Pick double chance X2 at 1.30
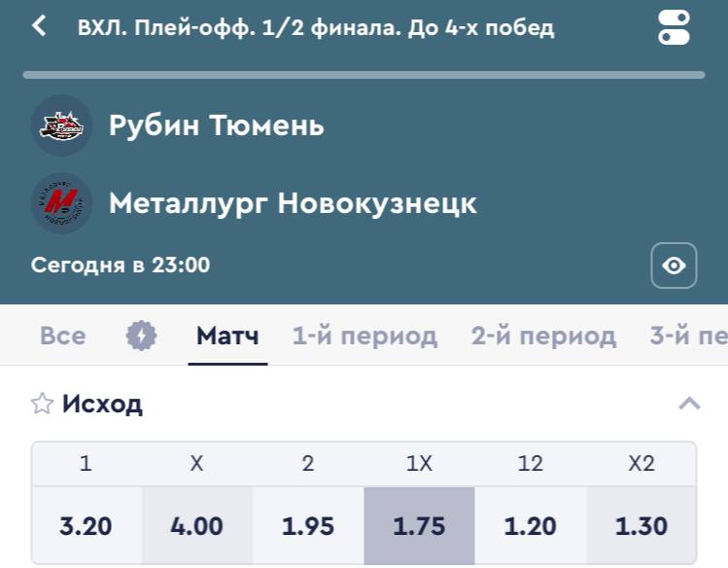Image resolution: width=728 pixels, height=568 pixels. click(x=641, y=526)
